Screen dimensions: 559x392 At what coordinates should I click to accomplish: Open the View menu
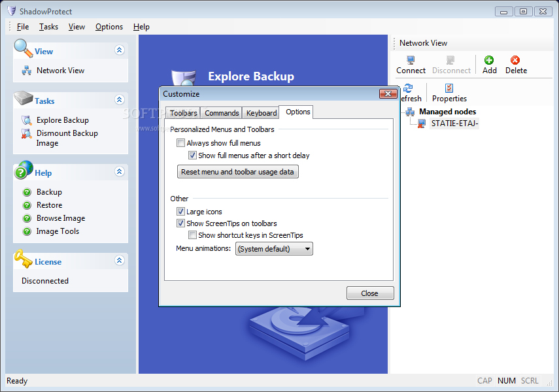coord(76,27)
